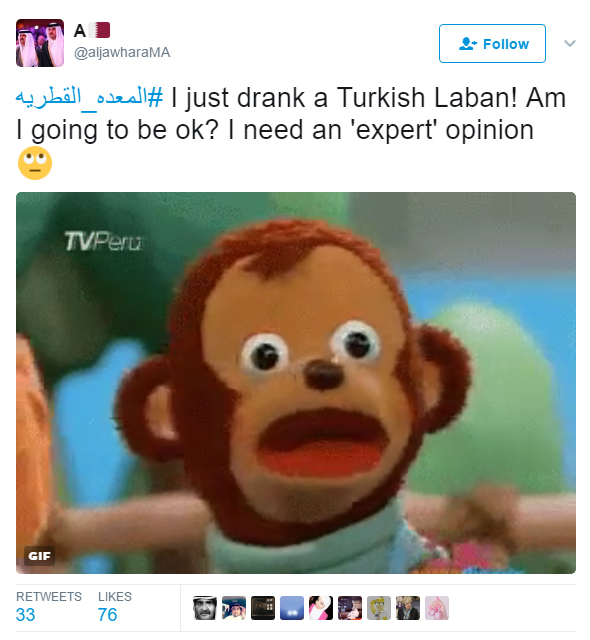View the 33 retweets list
The height and width of the screenshot is (640, 590).
[x=49, y=607]
